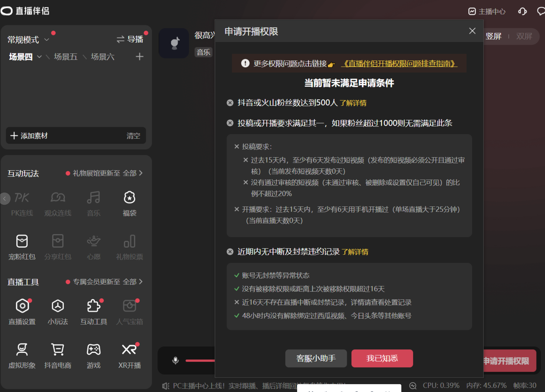Click the performance monitor icon near CPU
Image resolution: width=545 pixels, height=392 pixels.
tap(413, 386)
